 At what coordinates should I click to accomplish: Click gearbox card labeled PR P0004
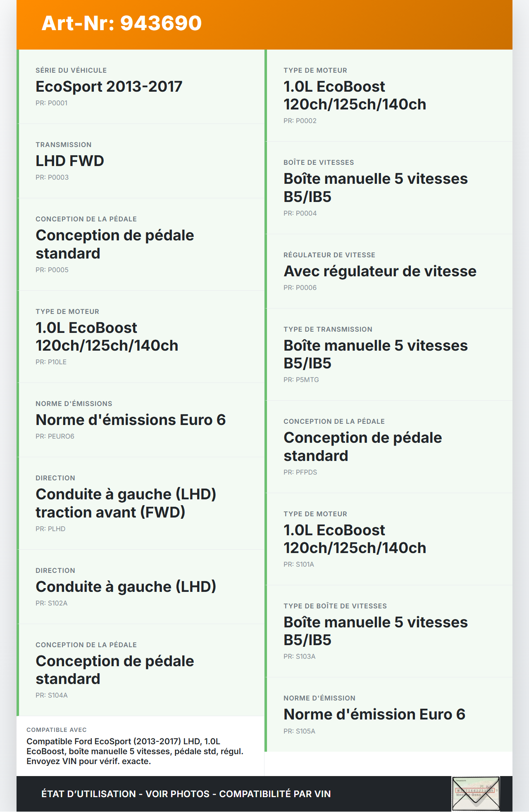(x=389, y=188)
